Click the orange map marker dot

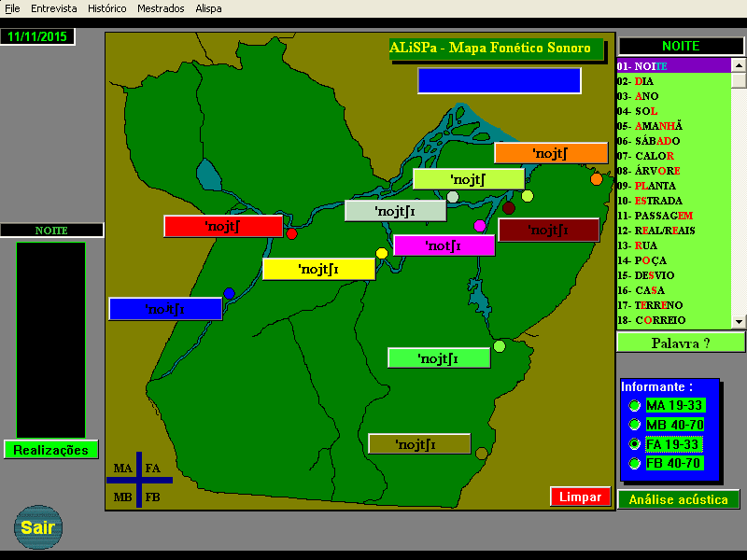pyautogui.click(x=597, y=179)
